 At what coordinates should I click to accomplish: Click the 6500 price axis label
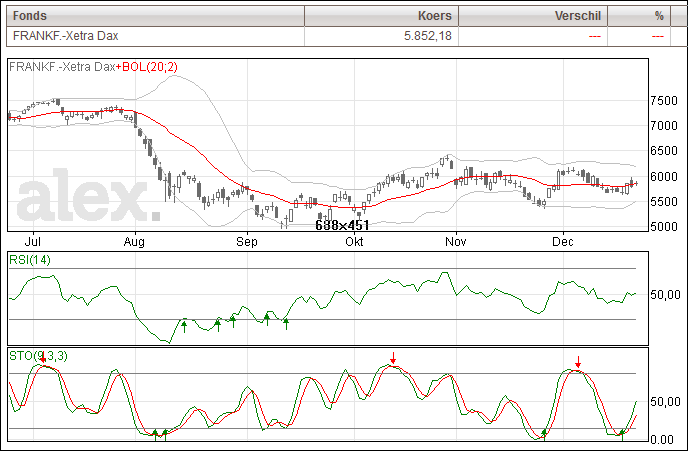tap(664, 151)
